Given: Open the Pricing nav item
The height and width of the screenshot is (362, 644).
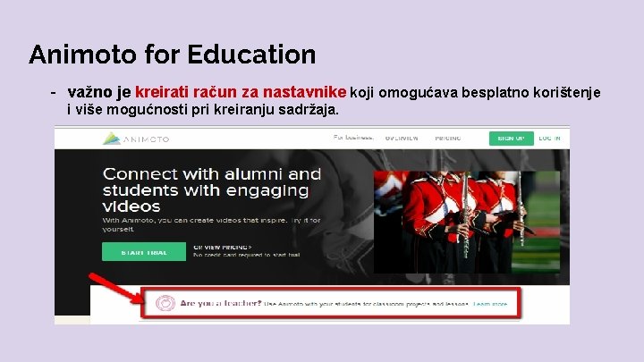Looking at the screenshot, I should (x=448, y=139).
